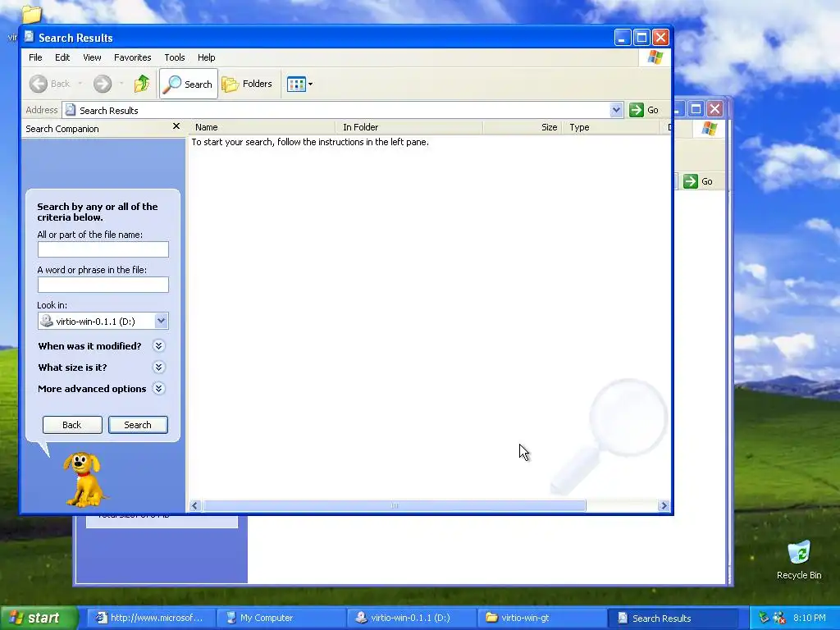Click the file name input field
Image resolution: width=840 pixels, height=630 pixels.
(x=103, y=249)
